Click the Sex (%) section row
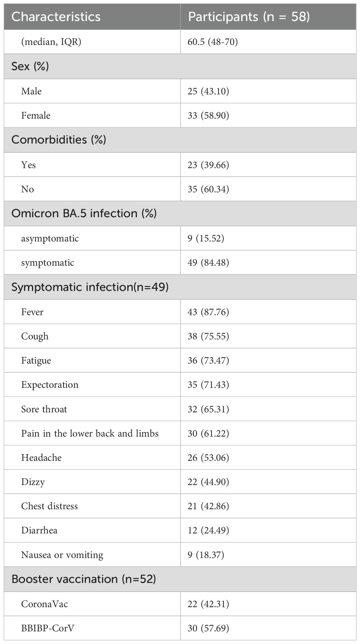This screenshot has width=360, height=644. click(x=180, y=66)
